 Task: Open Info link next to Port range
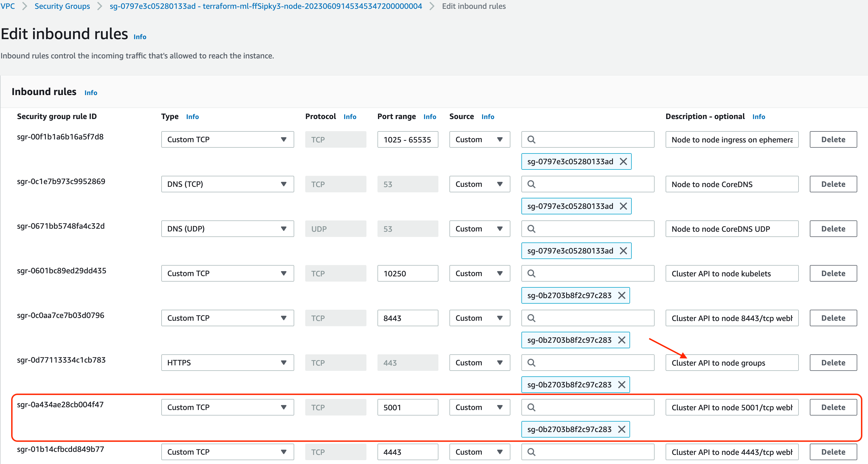tap(430, 117)
